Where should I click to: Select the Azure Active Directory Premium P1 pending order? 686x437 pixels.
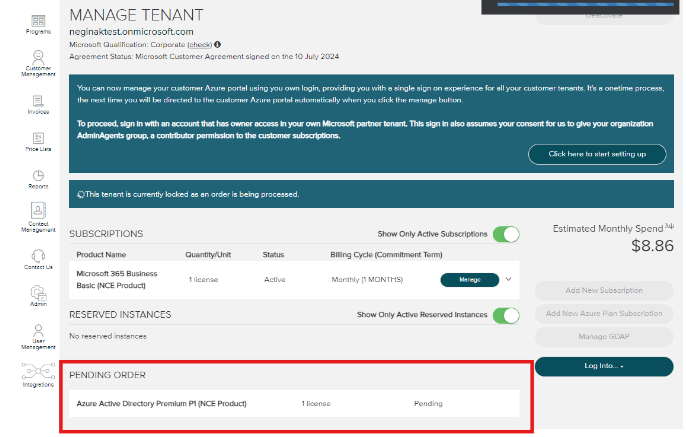click(161, 404)
